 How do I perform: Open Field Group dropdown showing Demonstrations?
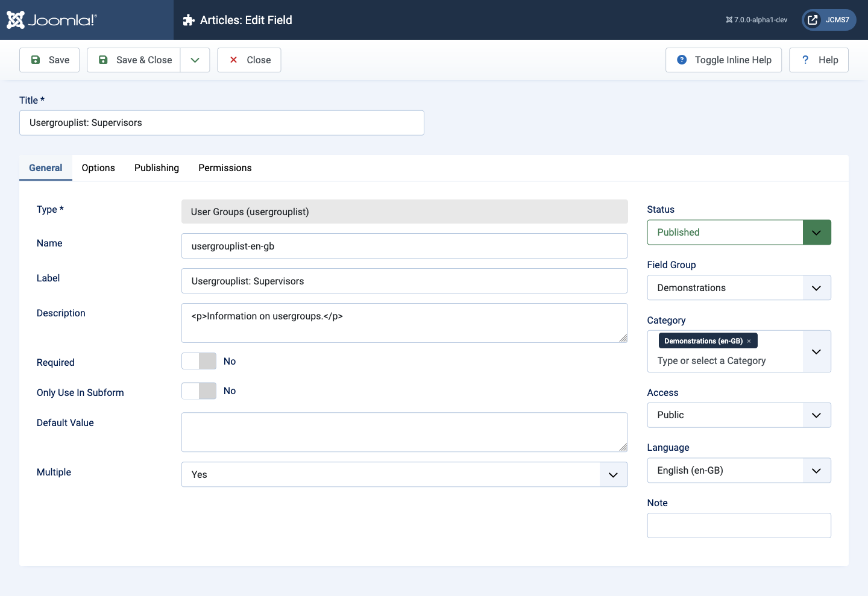(739, 287)
